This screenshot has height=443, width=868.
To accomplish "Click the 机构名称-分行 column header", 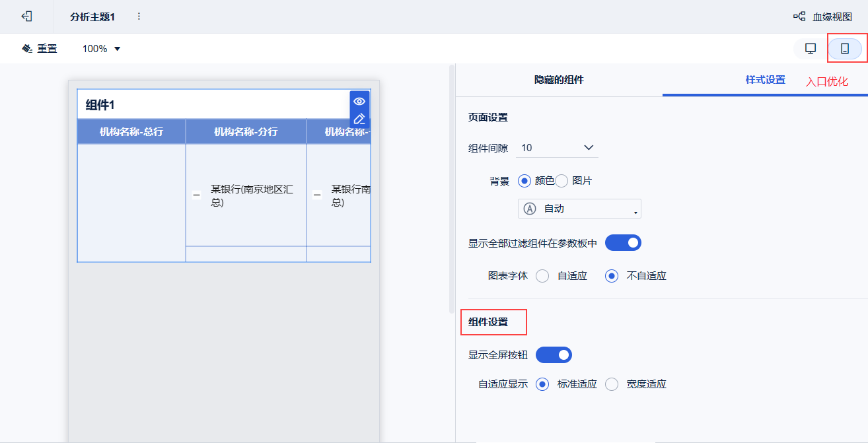I will coord(246,132).
